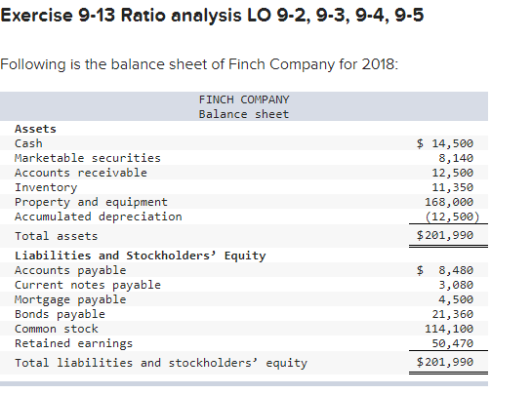
Task: Click the 'Balance sheet' header line
Action: 244,114
